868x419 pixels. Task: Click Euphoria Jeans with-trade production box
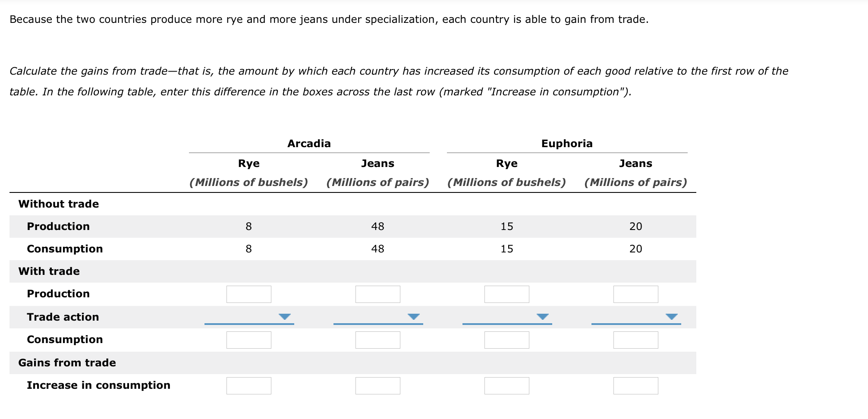636,294
